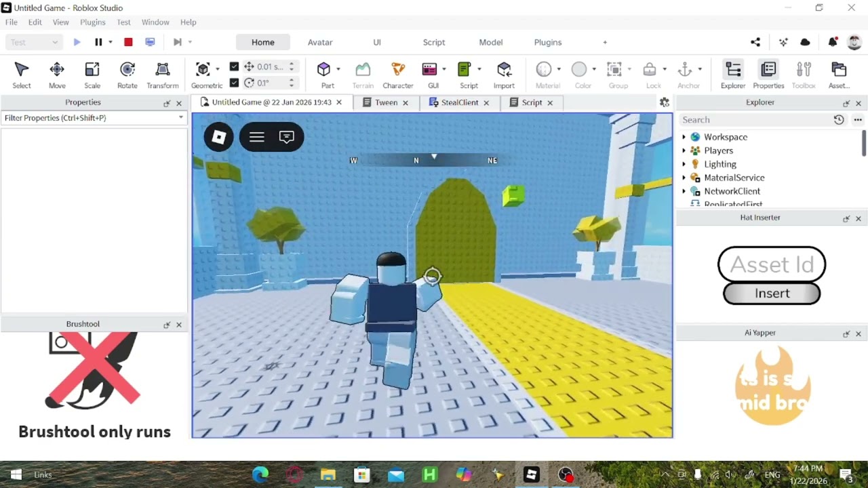
Task: Open the File menu
Action: (12, 22)
